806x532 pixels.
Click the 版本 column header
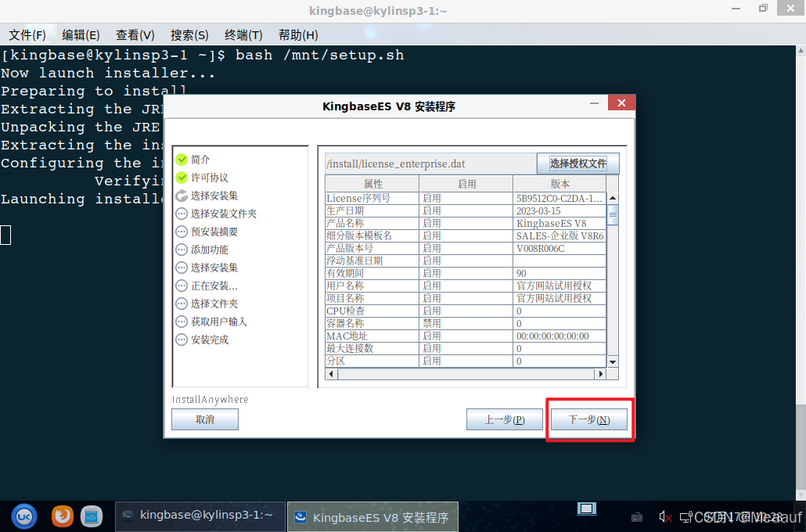[560, 184]
